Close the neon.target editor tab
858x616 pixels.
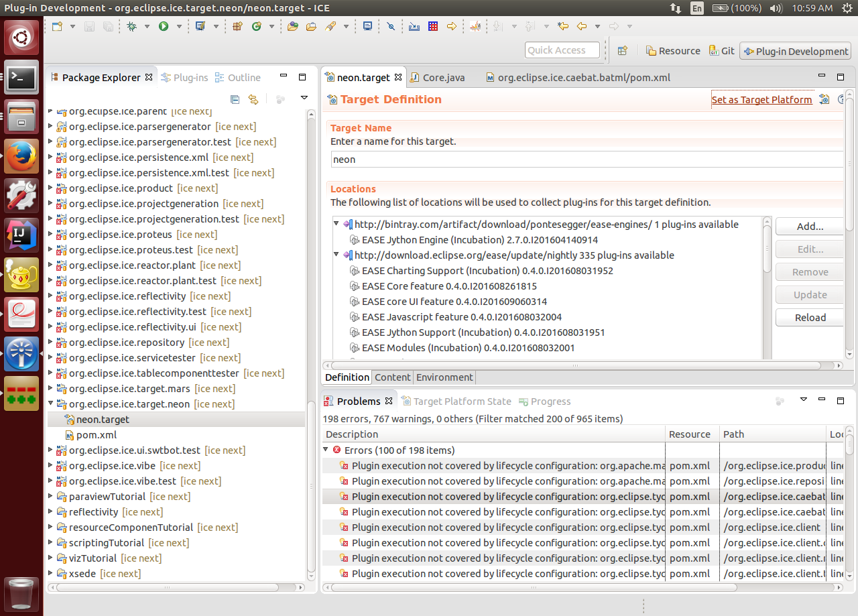[398, 77]
